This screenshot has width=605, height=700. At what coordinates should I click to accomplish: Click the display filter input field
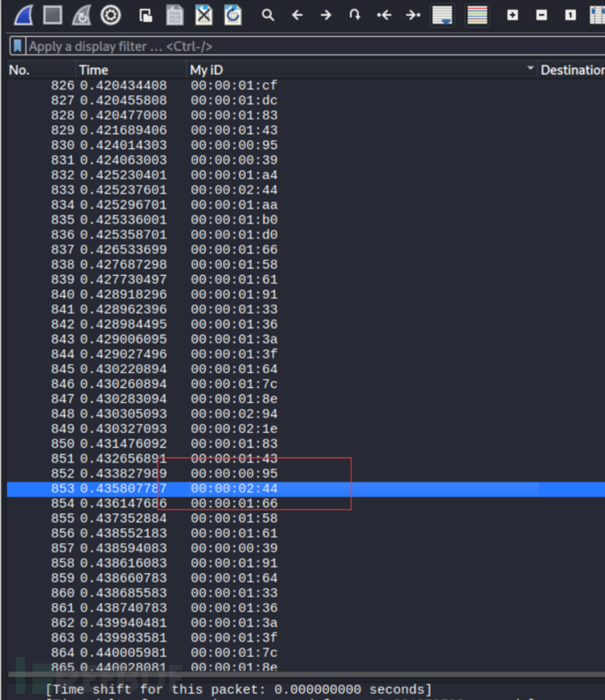pos(315,46)
